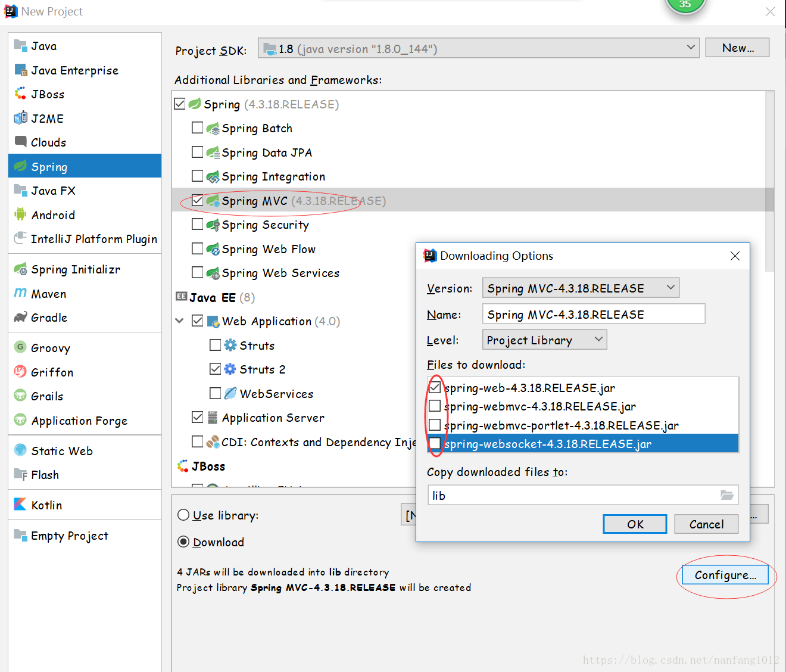Enable Spring Integration checkbox

pos(198,176)
